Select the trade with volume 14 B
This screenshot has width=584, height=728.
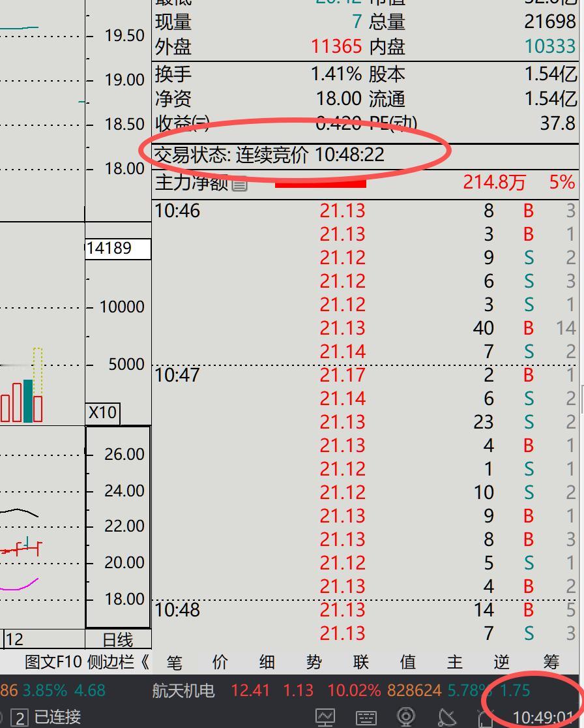[365, 610]
